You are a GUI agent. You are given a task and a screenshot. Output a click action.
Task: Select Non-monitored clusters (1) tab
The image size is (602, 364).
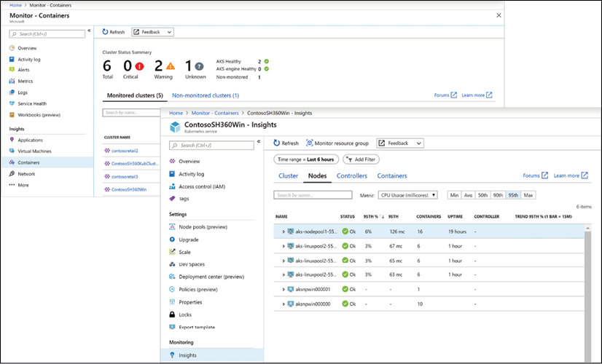(x=206, y=95)
